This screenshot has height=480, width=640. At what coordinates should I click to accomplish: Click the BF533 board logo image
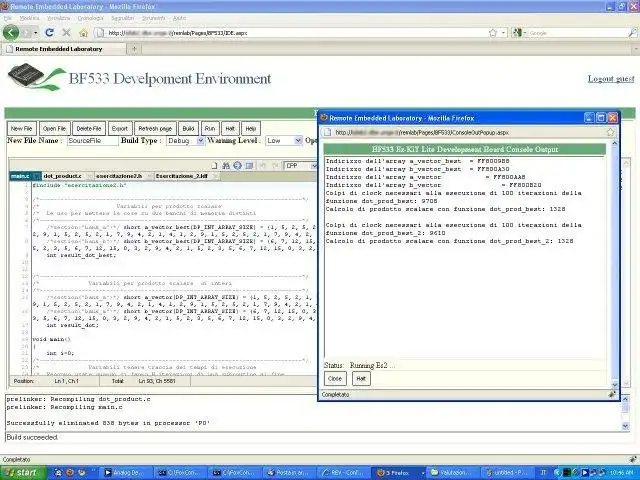[x=36, y=77]
